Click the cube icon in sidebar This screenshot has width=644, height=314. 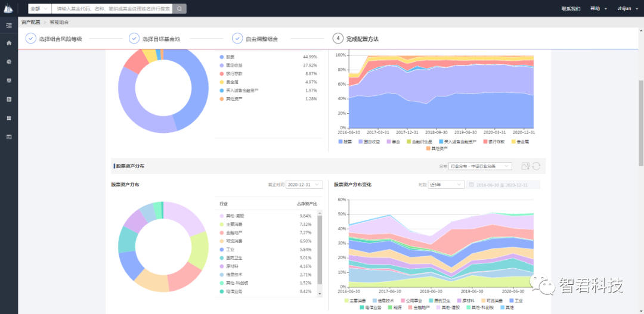pyautogui.click(x=9, y=61)
